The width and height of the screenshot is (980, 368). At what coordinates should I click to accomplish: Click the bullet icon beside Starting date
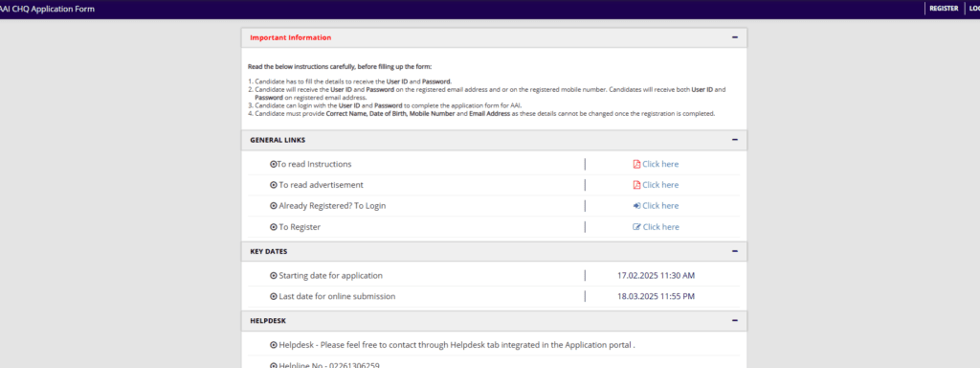[273, 275]
